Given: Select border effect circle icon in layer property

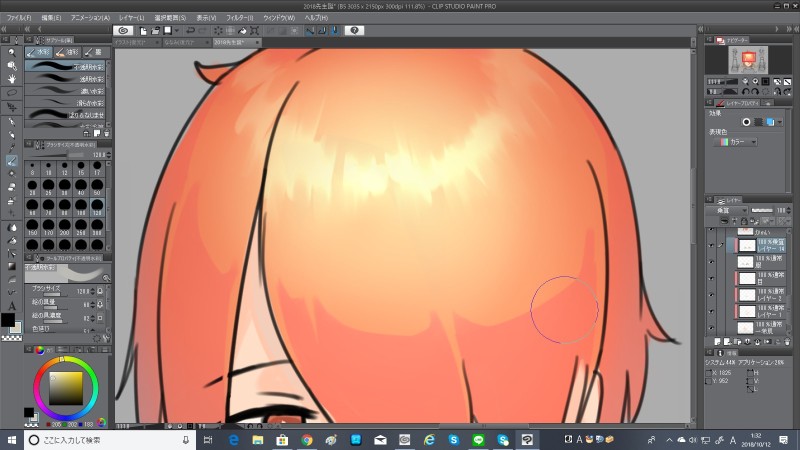Looking at the screenshot, I should click(x=746, y=122).
